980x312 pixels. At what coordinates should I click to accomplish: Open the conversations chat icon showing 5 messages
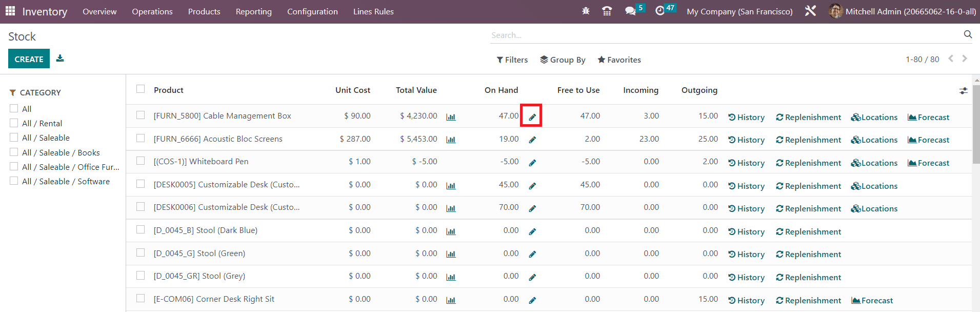(x=630, y=11)
